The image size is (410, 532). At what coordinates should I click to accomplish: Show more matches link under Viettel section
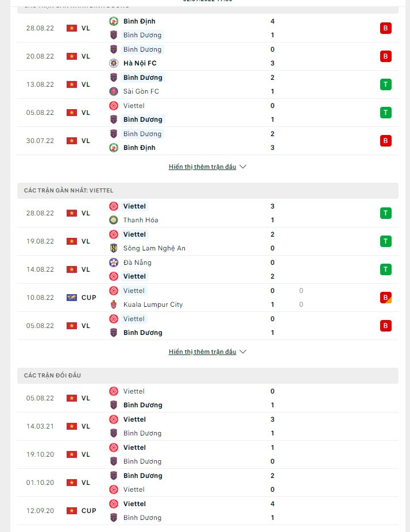pos(202,352)
